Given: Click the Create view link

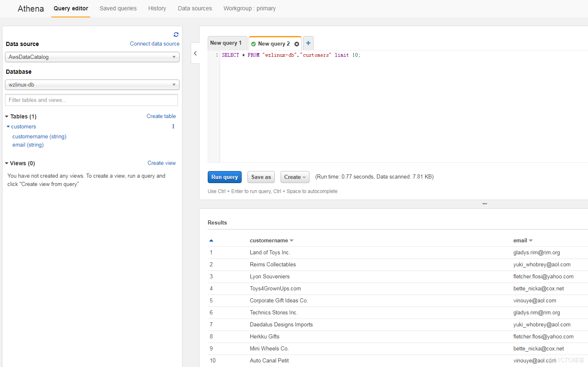Looking at the screenshot, I should [162, 163].
